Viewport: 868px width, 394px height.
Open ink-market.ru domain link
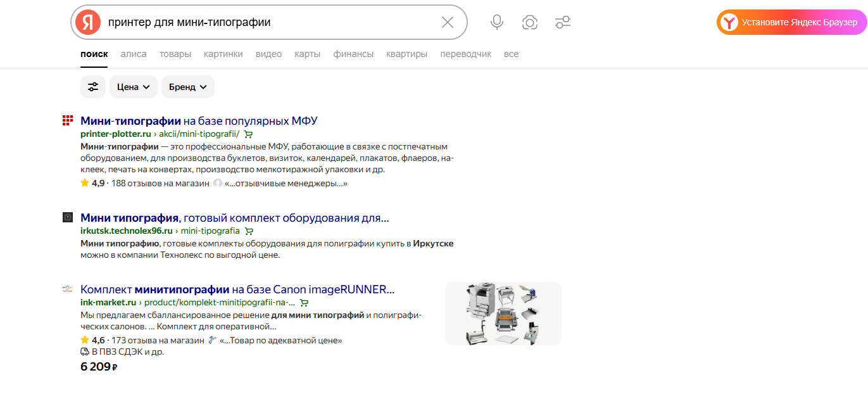point(108,303)
